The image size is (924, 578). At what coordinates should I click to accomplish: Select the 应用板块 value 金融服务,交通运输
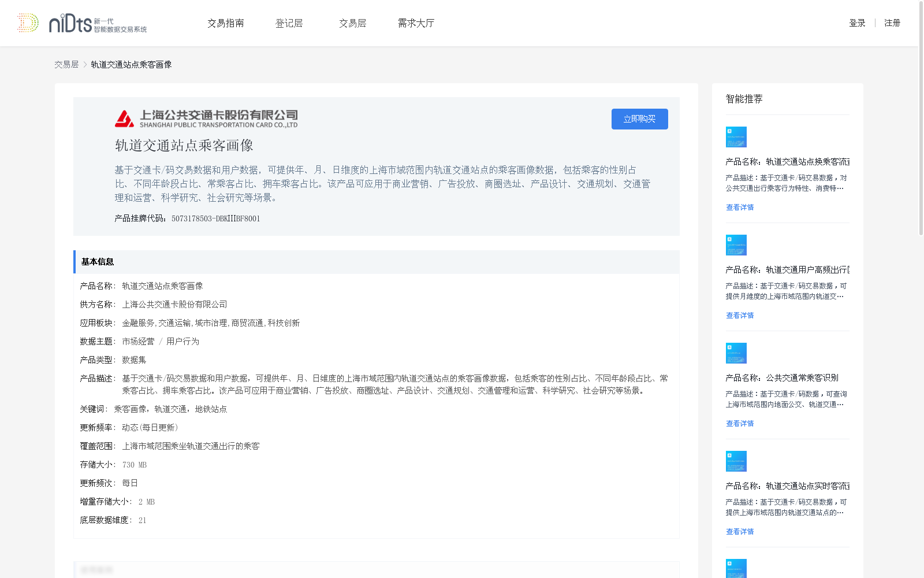[211, 323]
